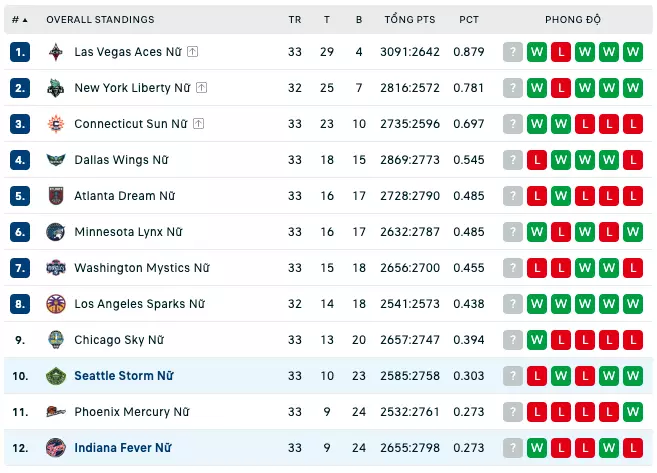The height and width of the screenshot is (473, 657).
Task: Click the Los Angeles Sparks team logo
Action: (56, 304)
